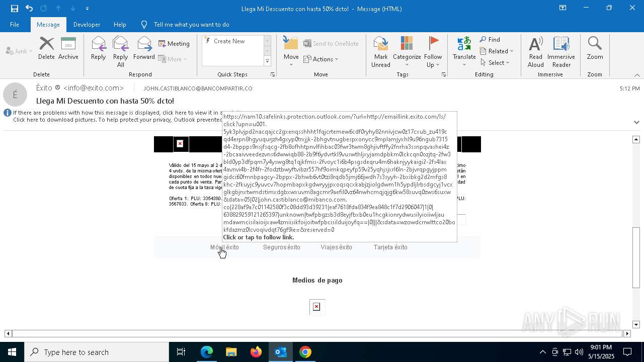644x362 pixels.
Task: Open the Categorize color menu
Action: [407, 52]
